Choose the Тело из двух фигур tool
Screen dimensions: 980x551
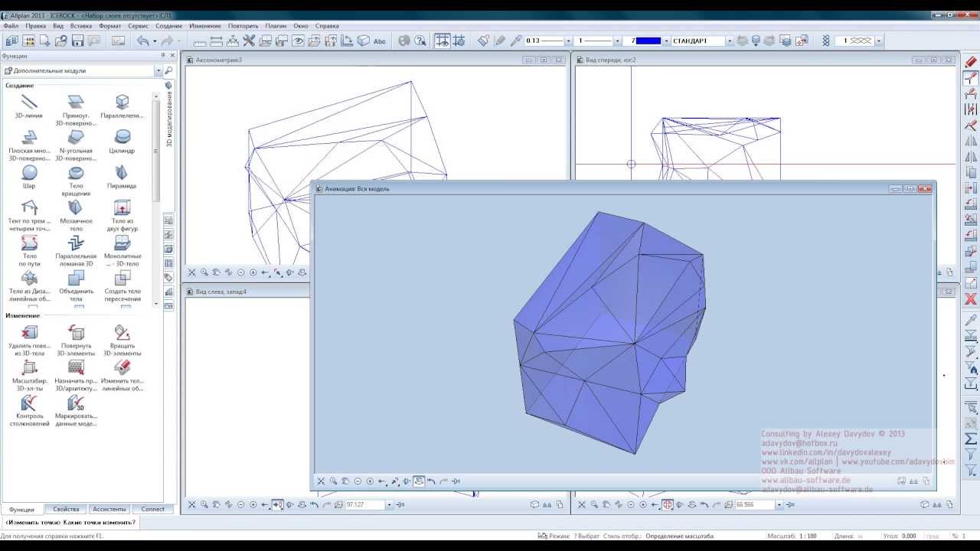[122, 215]
